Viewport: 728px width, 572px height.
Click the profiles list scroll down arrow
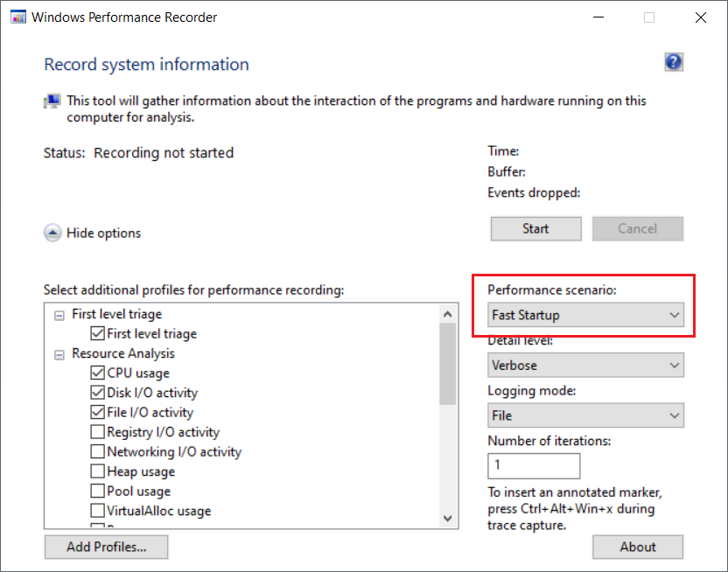point(448,518)
